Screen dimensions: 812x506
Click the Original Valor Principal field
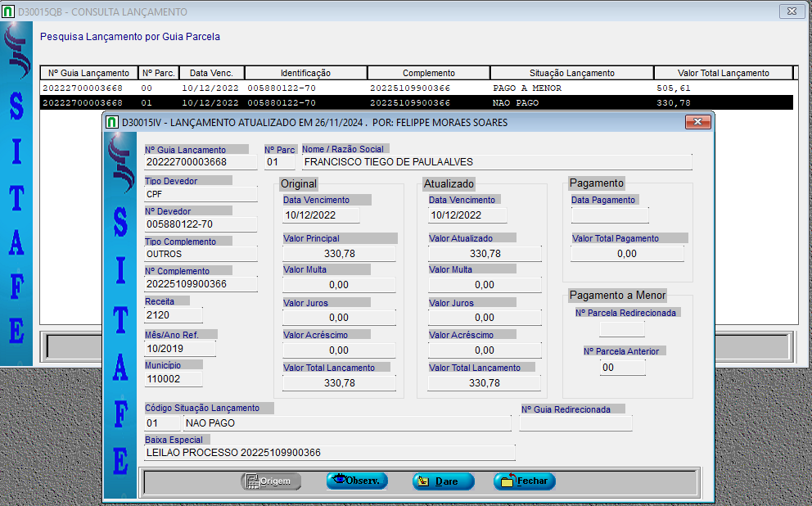coord(339,254)
